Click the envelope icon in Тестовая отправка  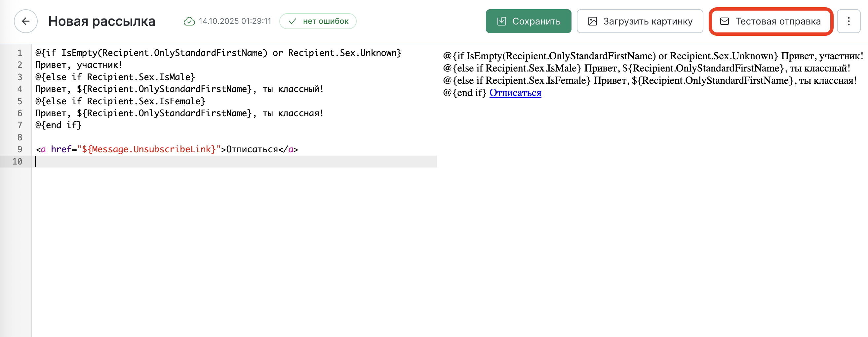(724, 21)
